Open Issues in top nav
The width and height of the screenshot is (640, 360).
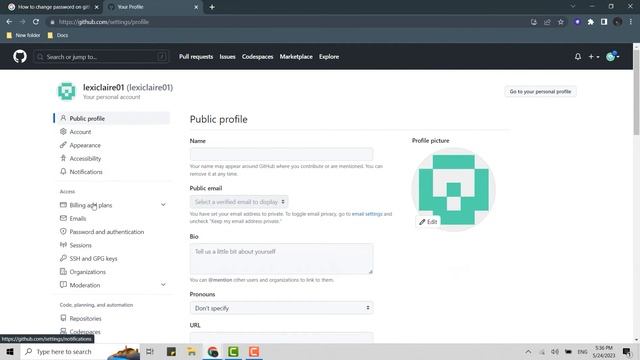point(227,57)
